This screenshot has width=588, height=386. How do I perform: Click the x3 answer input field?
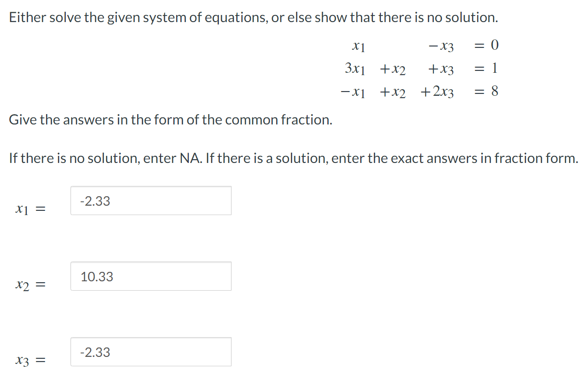pos(150,352)
